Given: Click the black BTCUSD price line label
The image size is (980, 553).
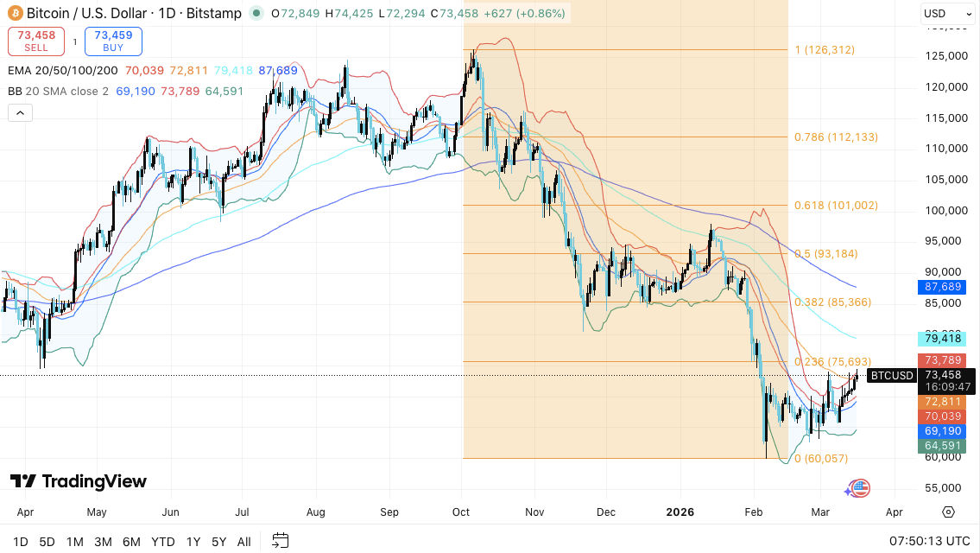Looking at the screenshot, I should (891, 375).
